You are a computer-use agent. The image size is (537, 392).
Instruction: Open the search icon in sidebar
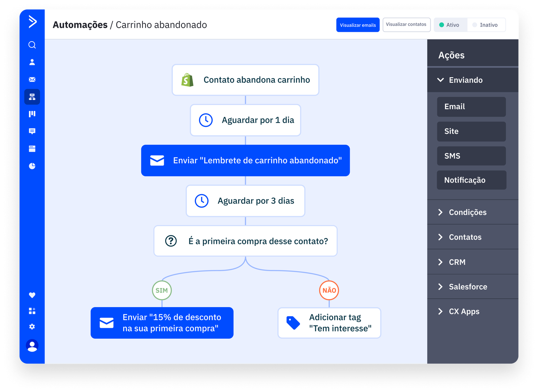(x=32, y=45)
